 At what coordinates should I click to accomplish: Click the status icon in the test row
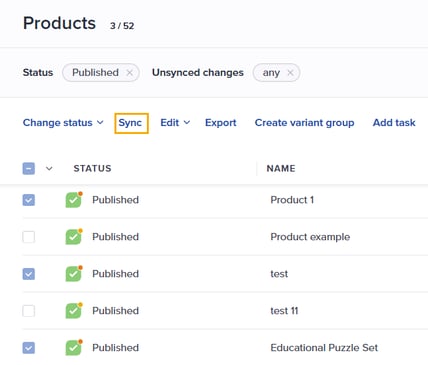(74, 274)
